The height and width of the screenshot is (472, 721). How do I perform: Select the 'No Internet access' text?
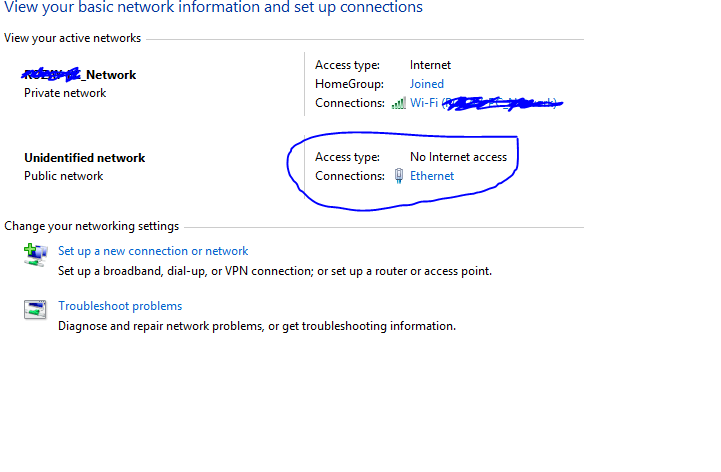point(458,157)
